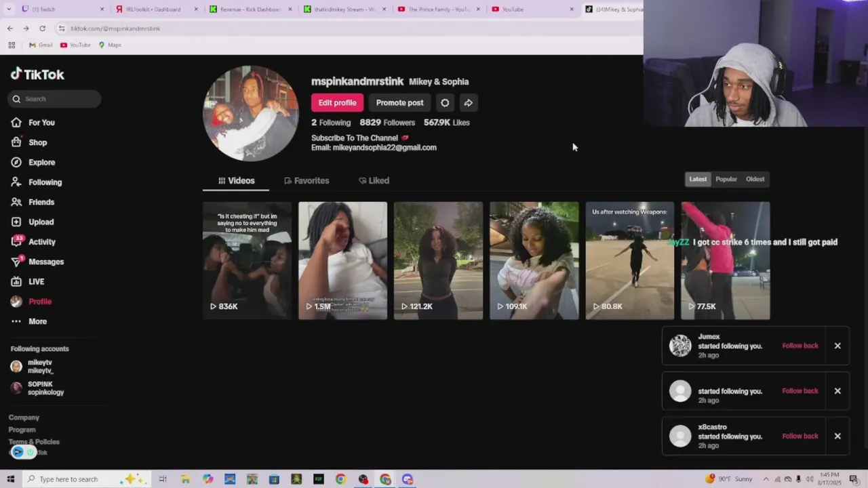Open the Upload page
Screen dimensions: 868x488
[32, 222]
